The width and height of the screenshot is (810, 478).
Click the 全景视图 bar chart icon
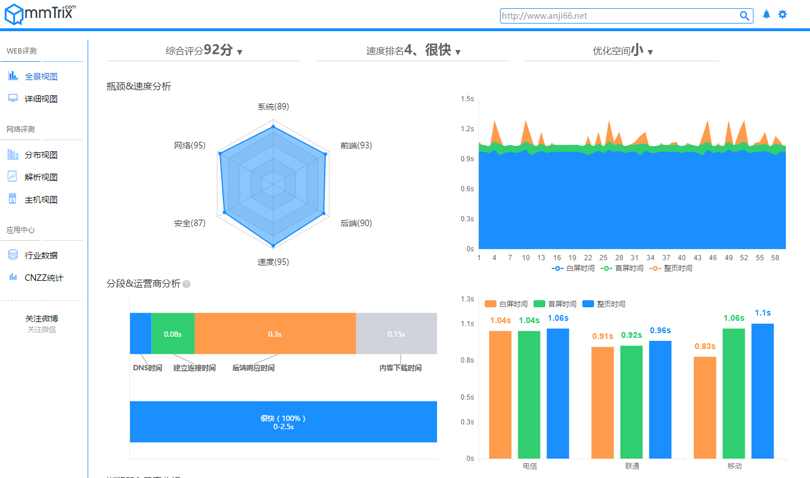13,76
